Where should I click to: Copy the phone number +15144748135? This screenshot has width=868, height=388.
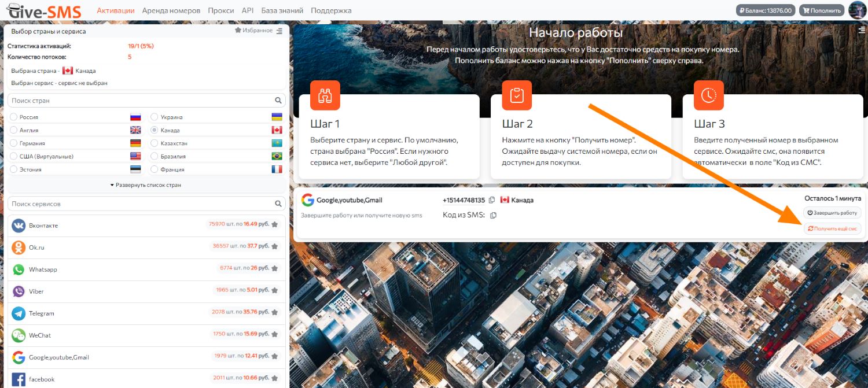pyautogui.click(x=491, y=200)
